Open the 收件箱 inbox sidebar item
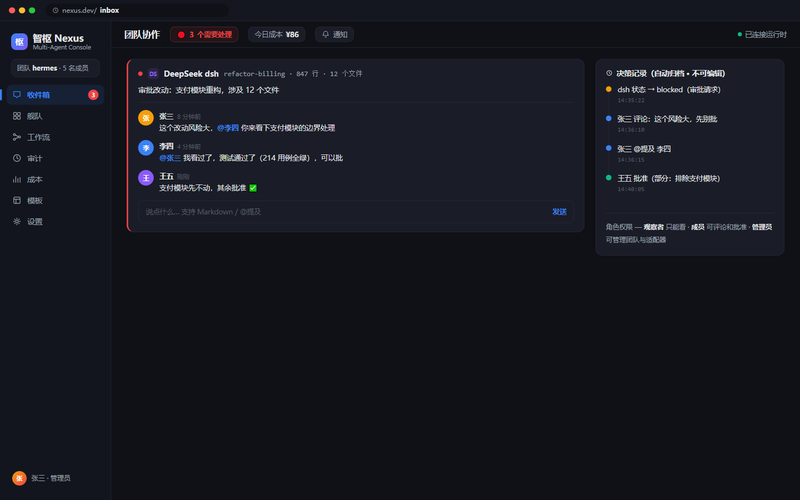 pyautogui.click(x=55, y=95)
